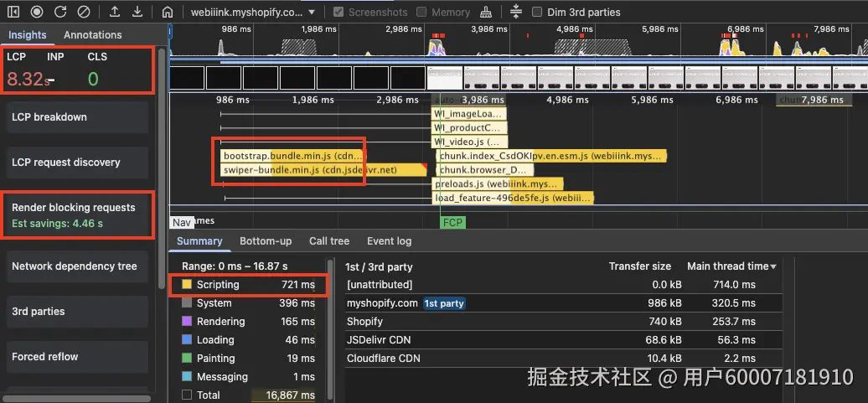Sort by Transfer size column header

(x=640, y=266)
